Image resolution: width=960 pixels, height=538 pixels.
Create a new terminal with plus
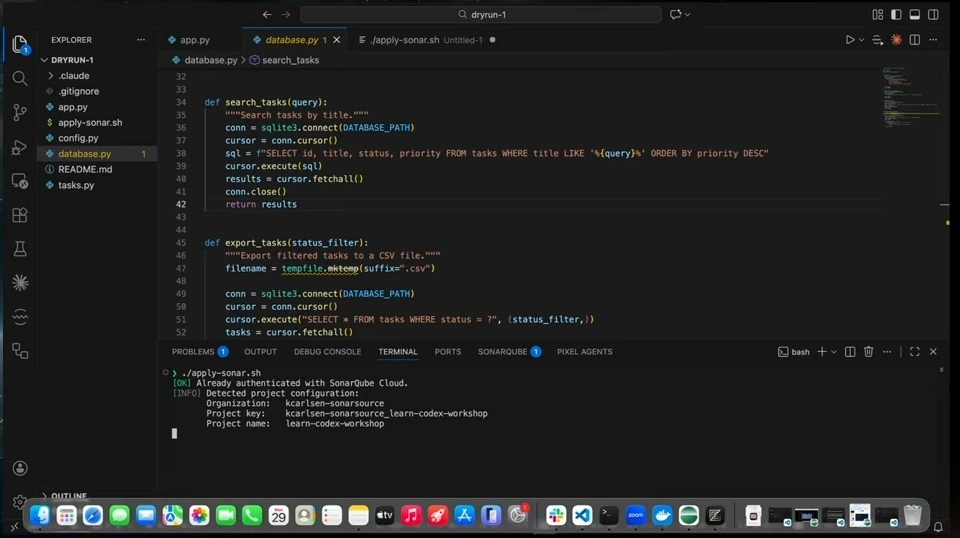pos(822,352)
